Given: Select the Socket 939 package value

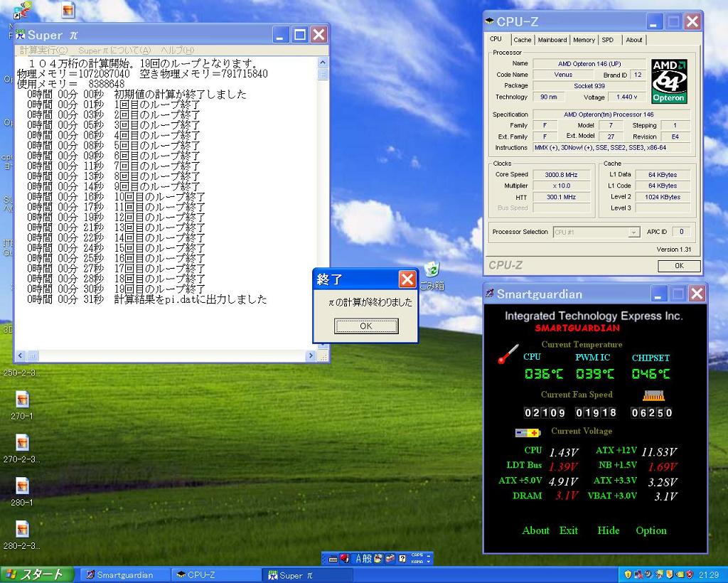Looking at the screenshot, I should tap(589, 86).
